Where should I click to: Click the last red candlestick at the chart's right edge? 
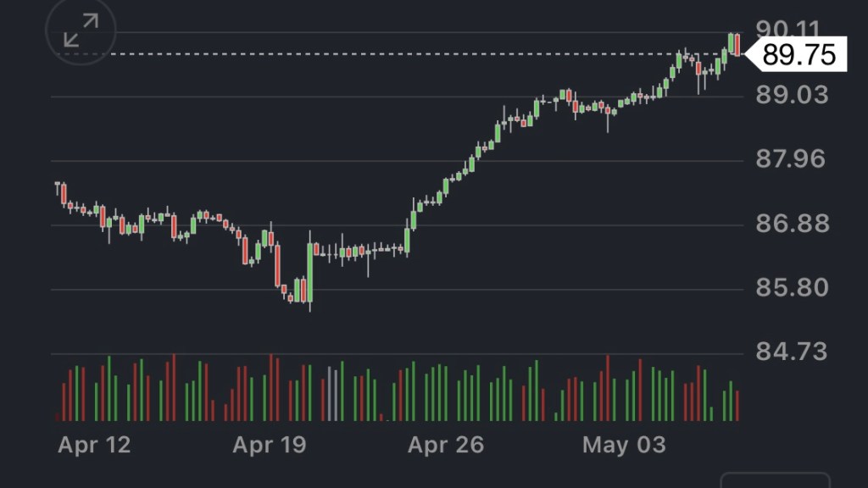[737, 46]
